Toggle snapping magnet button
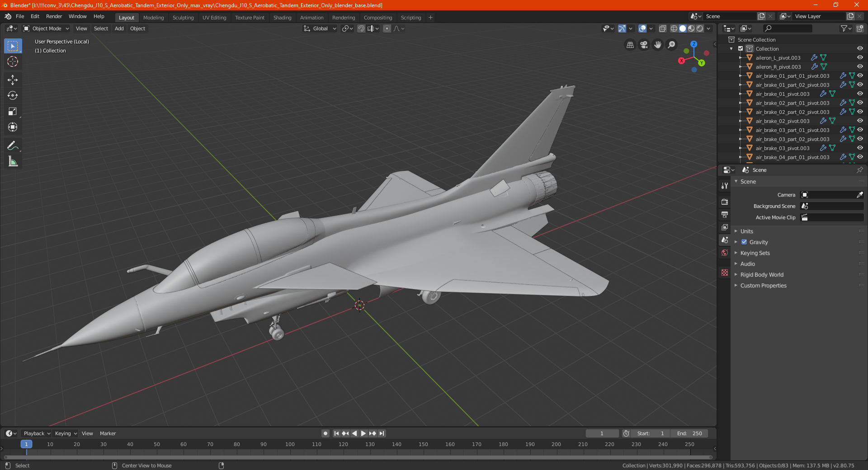Screen dimensions: 868x470 coord(361,28)
